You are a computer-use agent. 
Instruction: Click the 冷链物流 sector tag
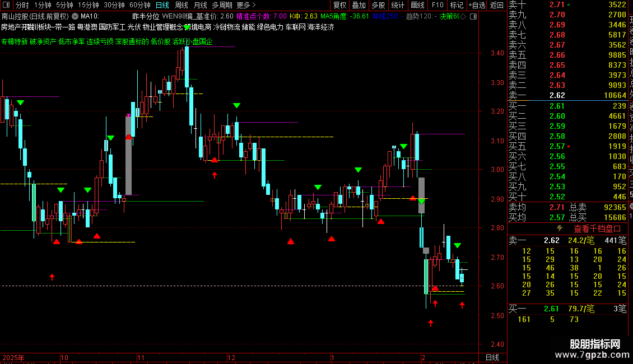(226, 27)
